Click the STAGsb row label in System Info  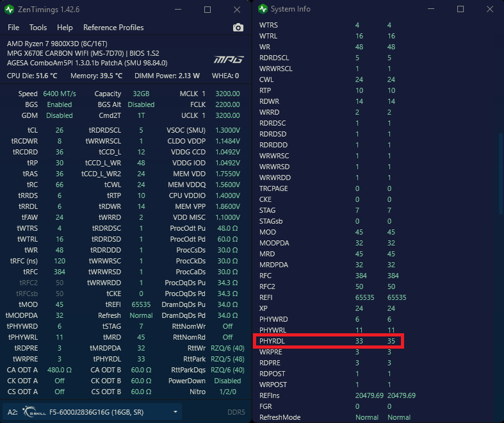(271, 221)
